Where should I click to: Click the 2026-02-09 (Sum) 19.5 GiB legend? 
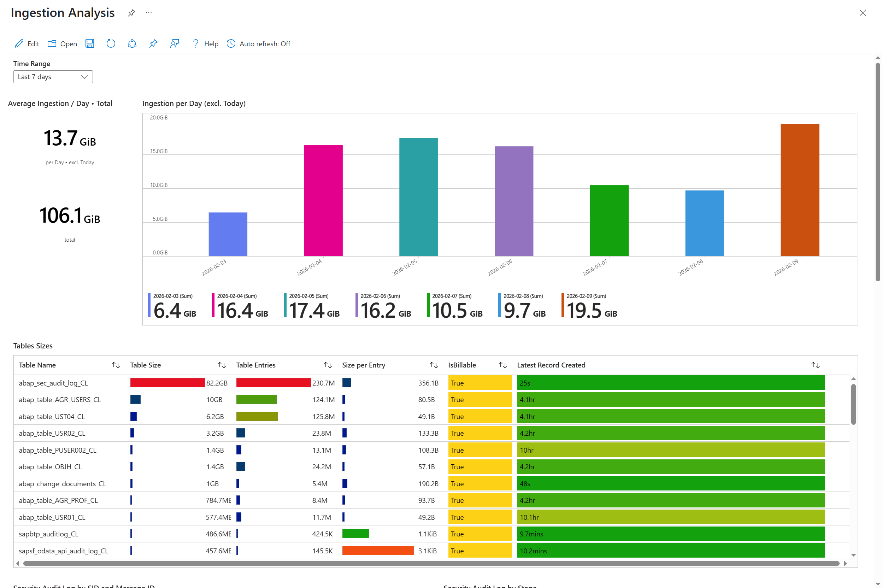[589, 306]
